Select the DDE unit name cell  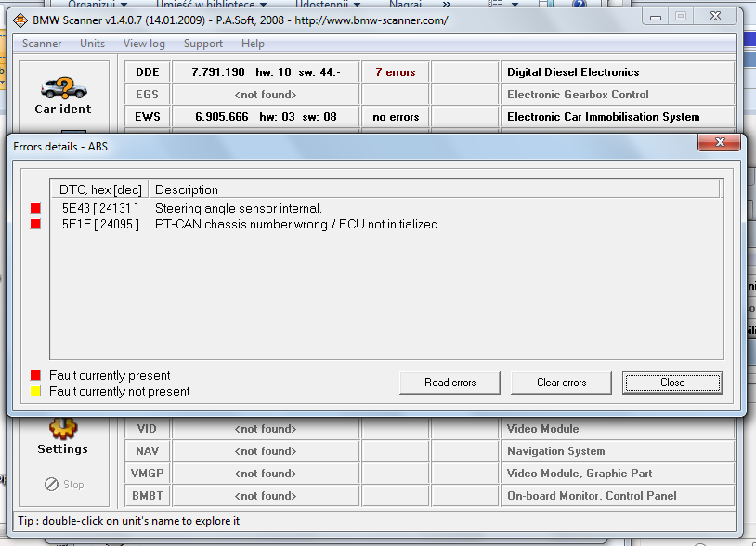pyautogui.click(x=148, y=72)
